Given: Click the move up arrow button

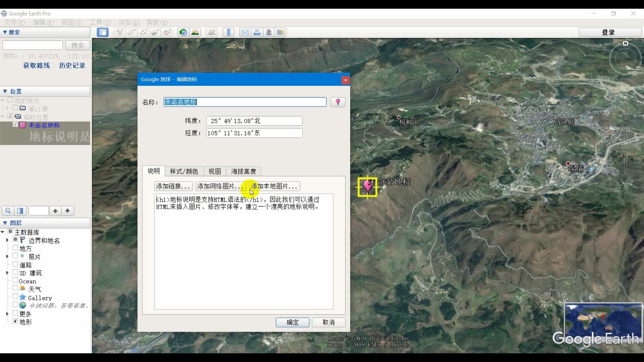Looking at the screenshot, I should coord(55,211).
